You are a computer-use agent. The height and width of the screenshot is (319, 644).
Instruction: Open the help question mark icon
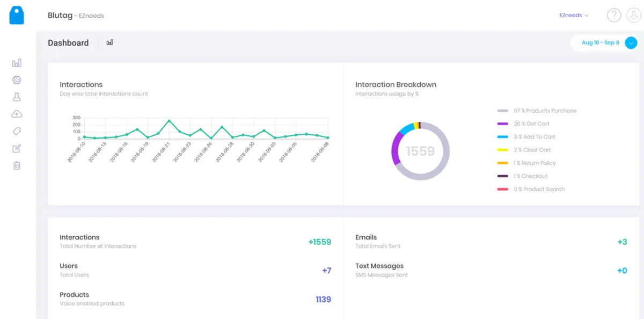(x=614, y=15)
